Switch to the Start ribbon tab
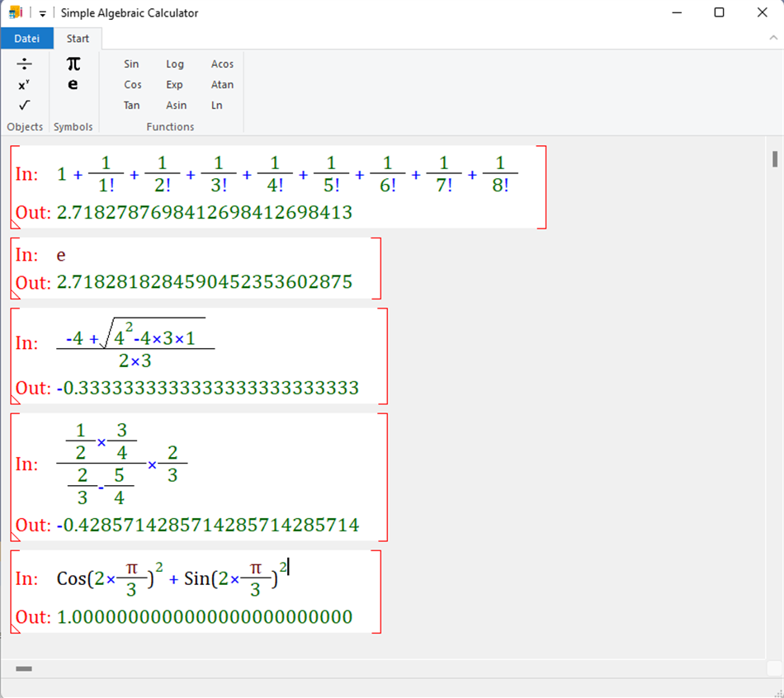Image resolution: width=784 pixels, height=698 pixels. click(x=78, y=38)
